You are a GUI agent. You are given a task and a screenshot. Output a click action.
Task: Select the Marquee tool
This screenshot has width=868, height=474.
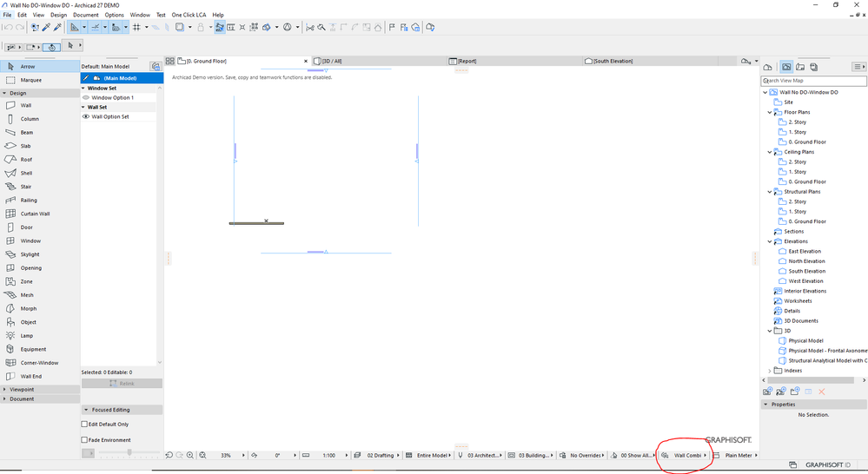(x=40, y=80)
